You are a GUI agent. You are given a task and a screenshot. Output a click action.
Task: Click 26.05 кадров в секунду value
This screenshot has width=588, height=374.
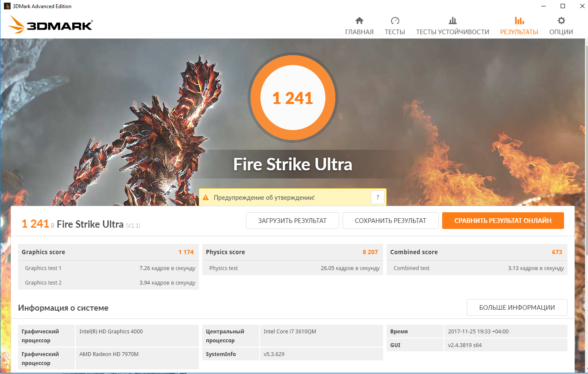pyautogui.click(x=350, y=268)
